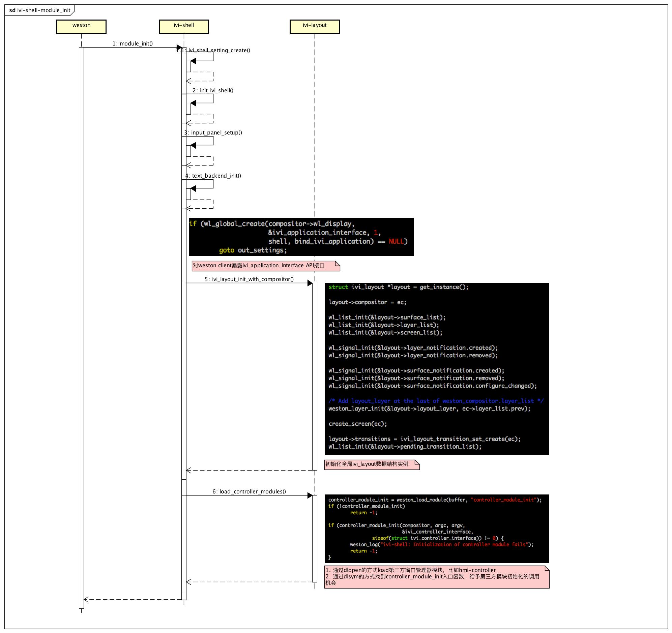Screen dimensions: 672x633
Task: Click the init_ivi_shell() message label
Action: [213, 91]
